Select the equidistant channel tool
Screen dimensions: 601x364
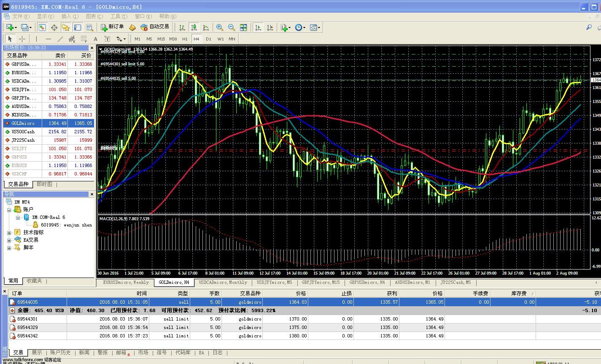[x=72, y=39]
